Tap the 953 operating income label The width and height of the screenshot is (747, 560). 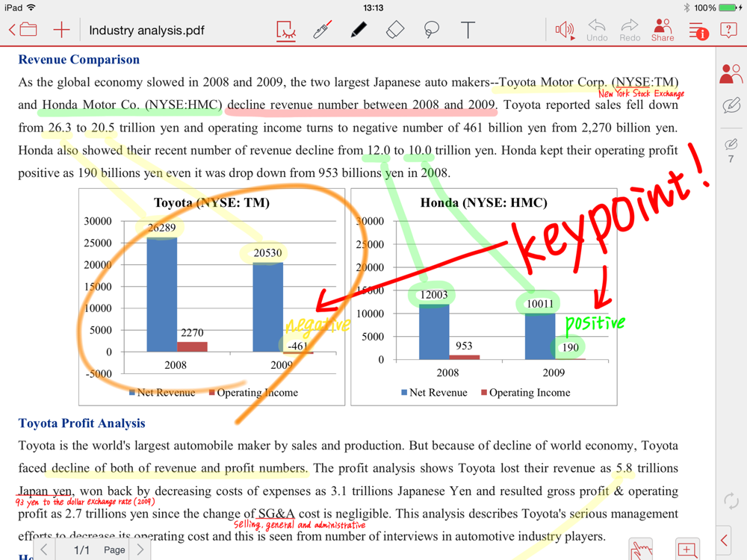464,346
